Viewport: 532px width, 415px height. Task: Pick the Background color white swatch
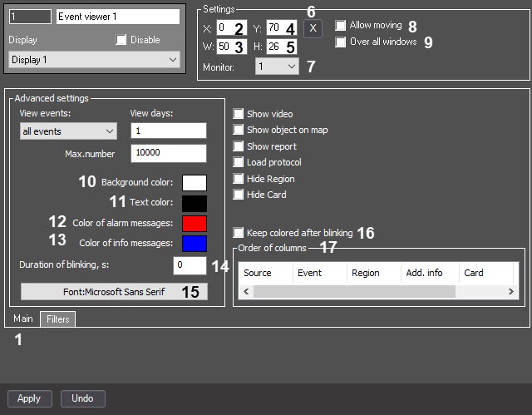[193, 183]
